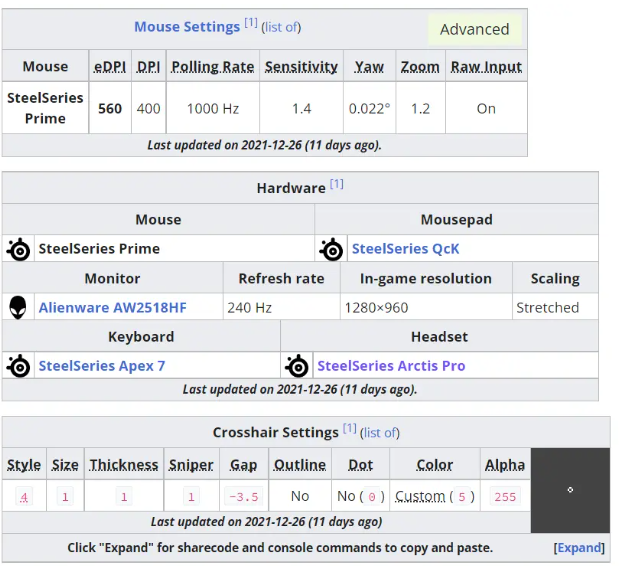619x566 pixels.
Task: Click the DPI value 400
Action: (x=148, y=109)
